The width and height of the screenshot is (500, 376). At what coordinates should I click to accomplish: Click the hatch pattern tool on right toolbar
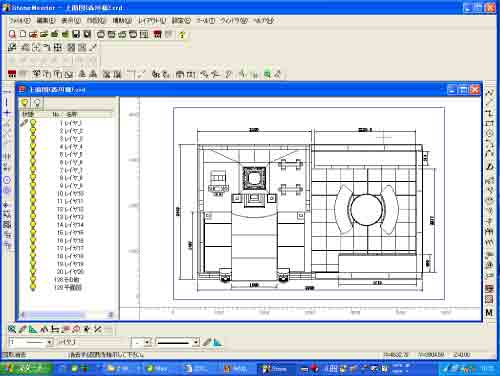tap(489, 299)
